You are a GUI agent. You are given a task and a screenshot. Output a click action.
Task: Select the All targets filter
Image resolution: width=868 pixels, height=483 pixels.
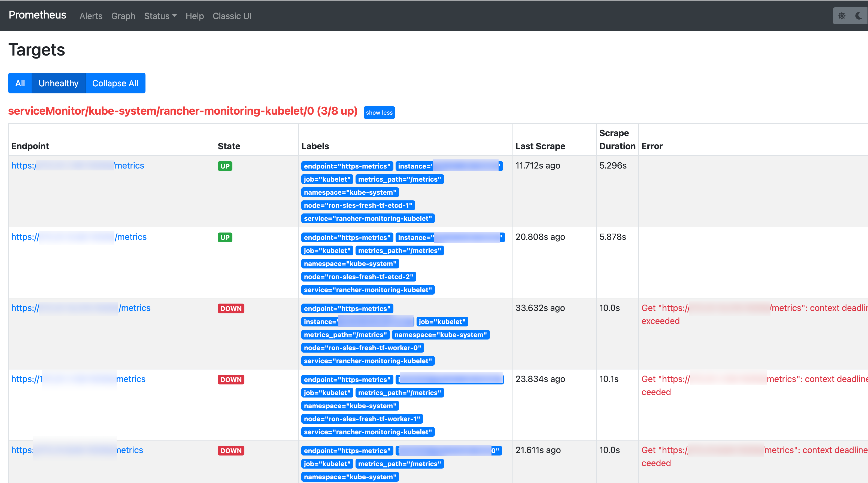[20, 83]
